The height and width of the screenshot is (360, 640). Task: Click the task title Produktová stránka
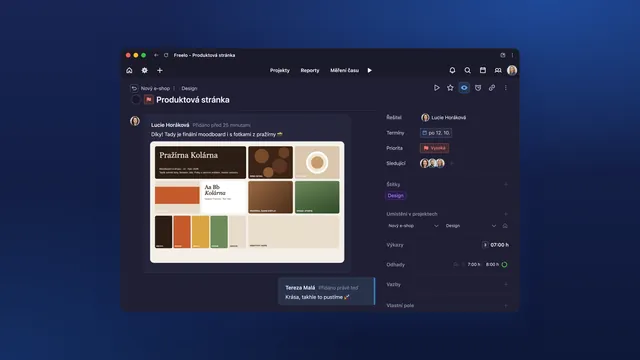(193, 100)
